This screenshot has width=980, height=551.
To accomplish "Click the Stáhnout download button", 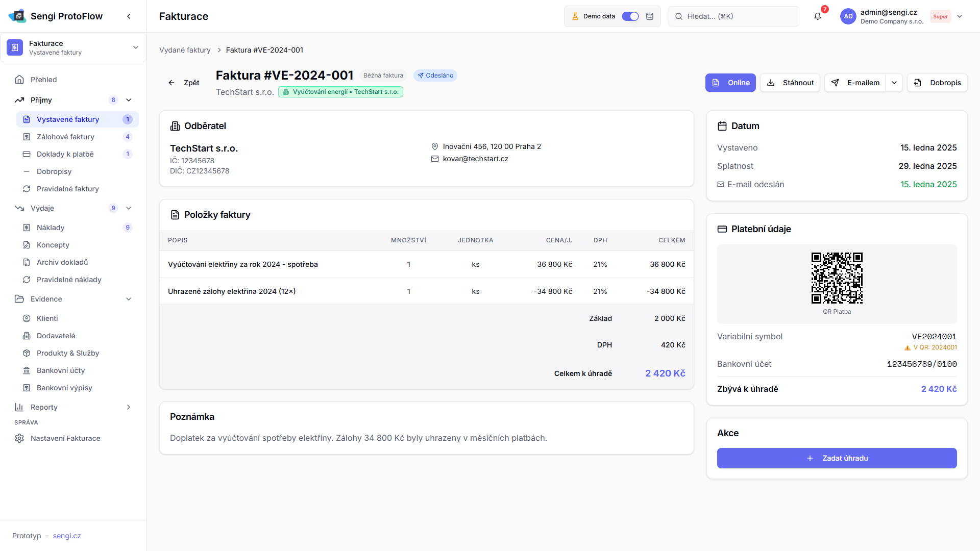I will pos(790,83).
